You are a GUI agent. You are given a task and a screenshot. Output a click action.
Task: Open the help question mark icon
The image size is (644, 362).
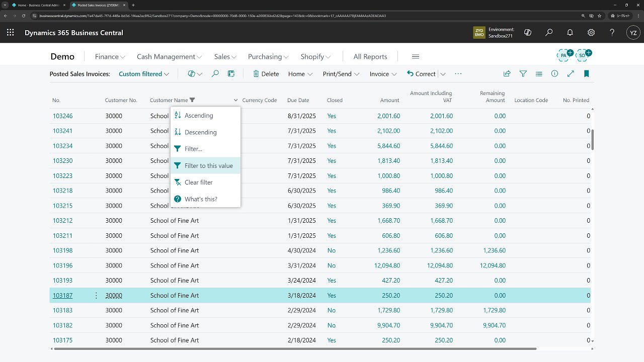(x=612, y=32)
